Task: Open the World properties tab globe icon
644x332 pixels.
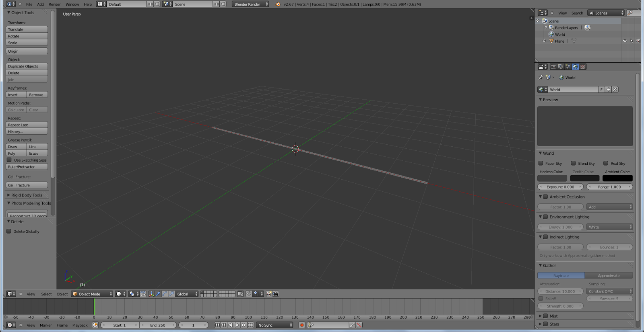Action: (x=575, y=67)
